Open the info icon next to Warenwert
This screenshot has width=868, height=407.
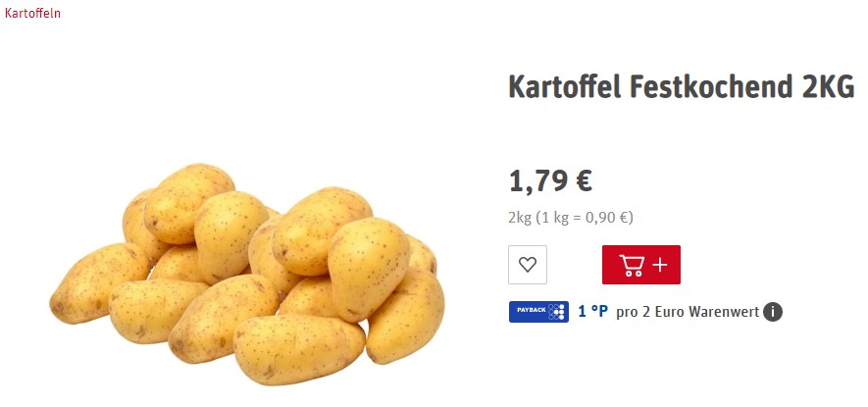[773, 312]
